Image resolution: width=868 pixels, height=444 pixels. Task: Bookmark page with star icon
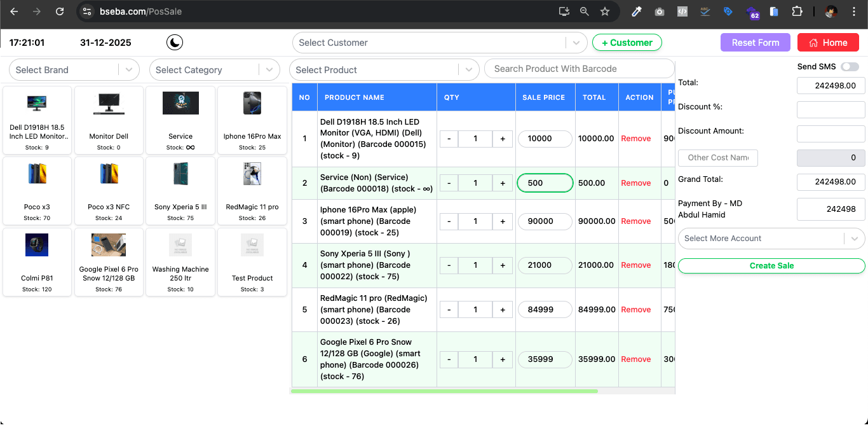pyautogui.click(x=605, y=11)
